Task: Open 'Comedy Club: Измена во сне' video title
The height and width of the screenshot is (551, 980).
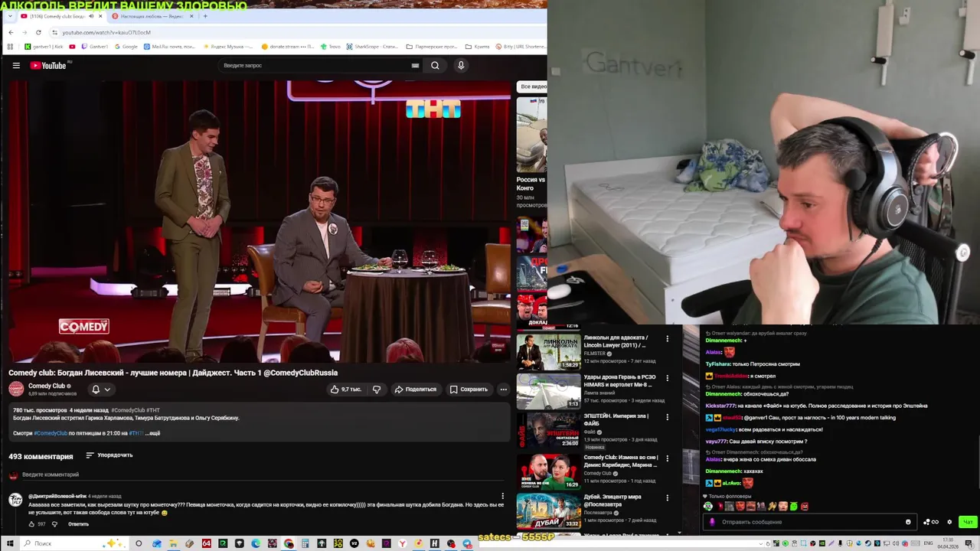Action: pos(620,461)
